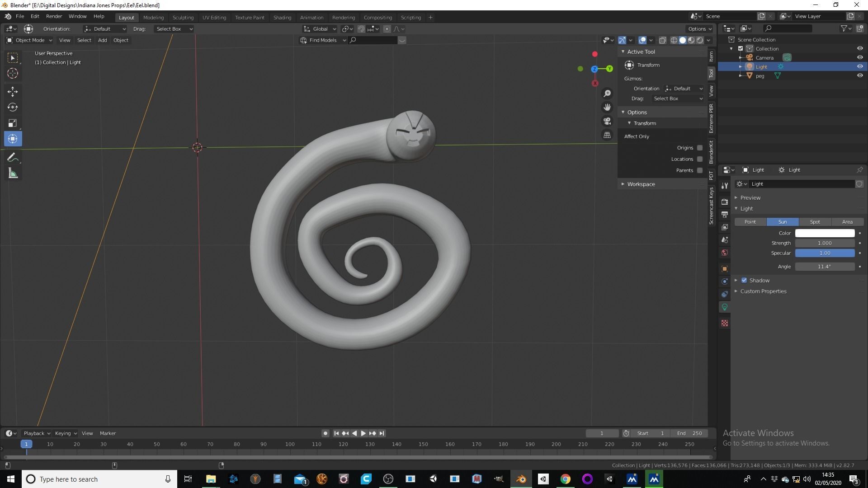Screen dimensions: 868x488
Task: Click the light Color swatch
Action: (825, 233)
